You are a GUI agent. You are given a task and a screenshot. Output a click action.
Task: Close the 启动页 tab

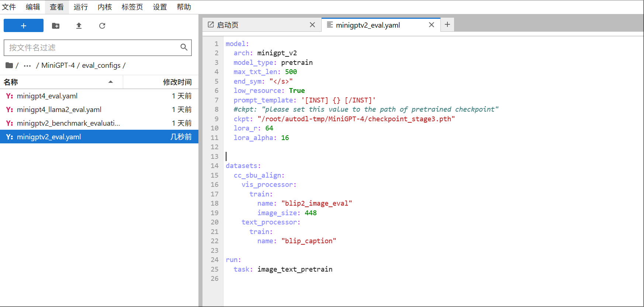pos(312,25)
